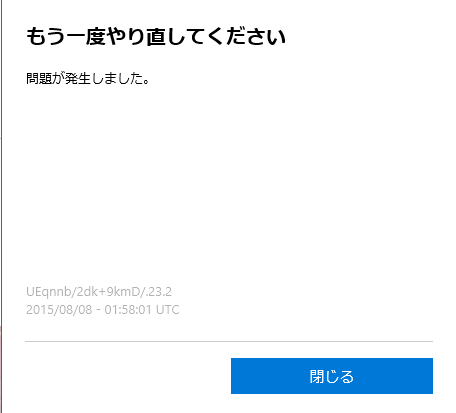This screenshot has height=413, width=456.
Task: Click the error code UEqnnb/2dk+9kmD/.23.2
Action: tap(99, 292)
